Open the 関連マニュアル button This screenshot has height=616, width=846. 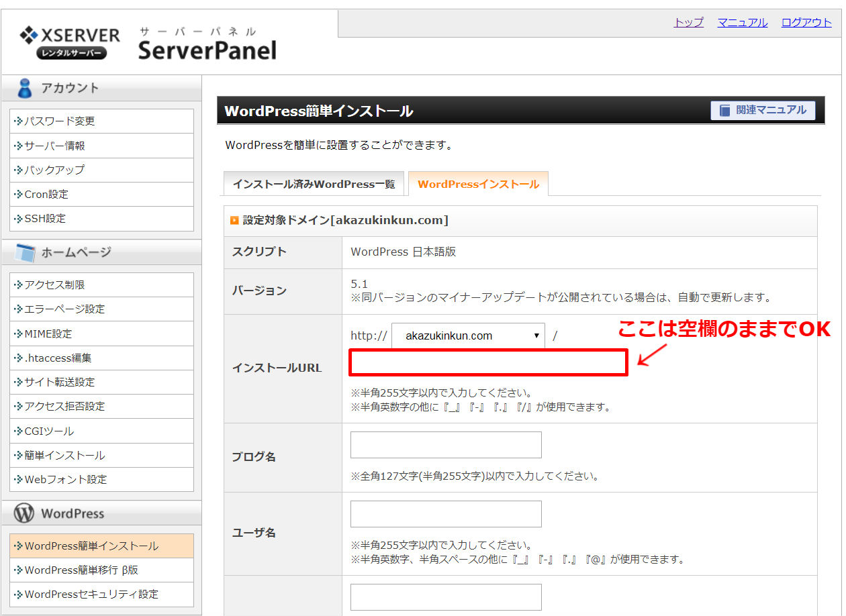click(763, 110)
